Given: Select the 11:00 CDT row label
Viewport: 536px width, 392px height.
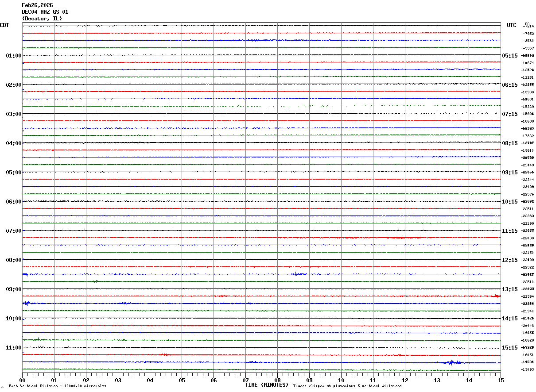Looking at the screenshot, I should pos(14,347).
